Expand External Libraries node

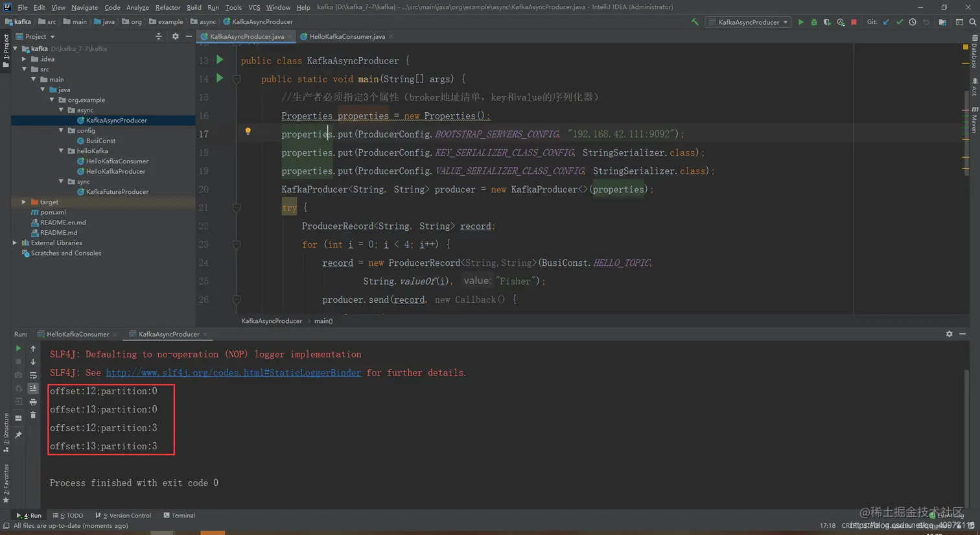[x=16, y=243]
